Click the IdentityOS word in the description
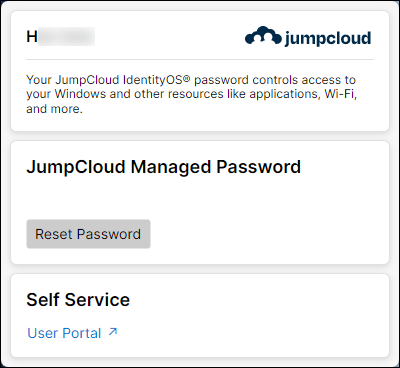 [153, 80]
